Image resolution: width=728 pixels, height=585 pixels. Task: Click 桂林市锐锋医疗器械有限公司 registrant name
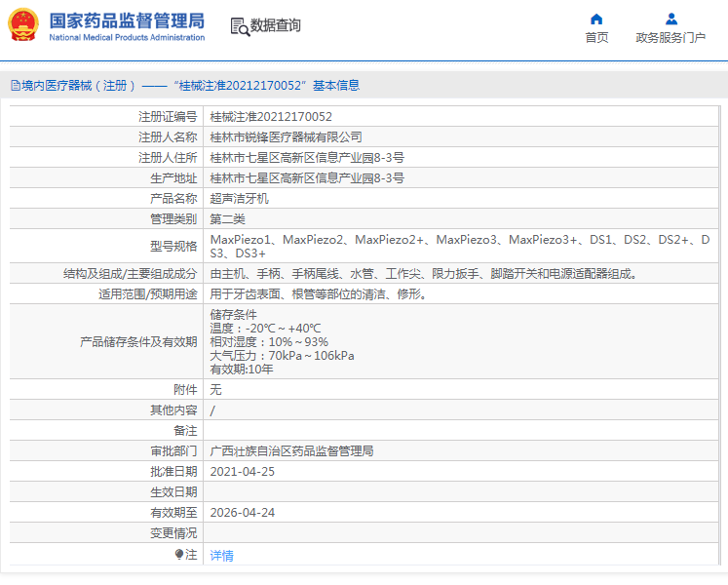[286, 137]
